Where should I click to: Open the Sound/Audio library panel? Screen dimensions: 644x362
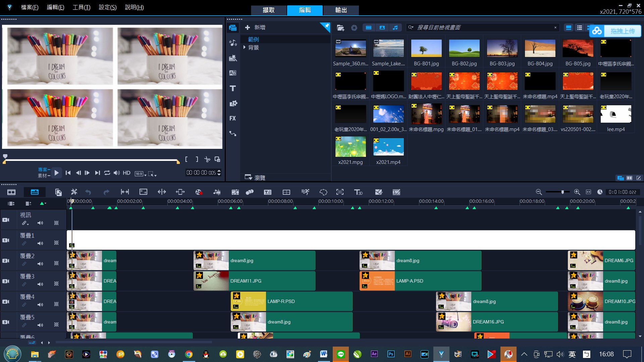pyautogui.click(x=233, y=43)
